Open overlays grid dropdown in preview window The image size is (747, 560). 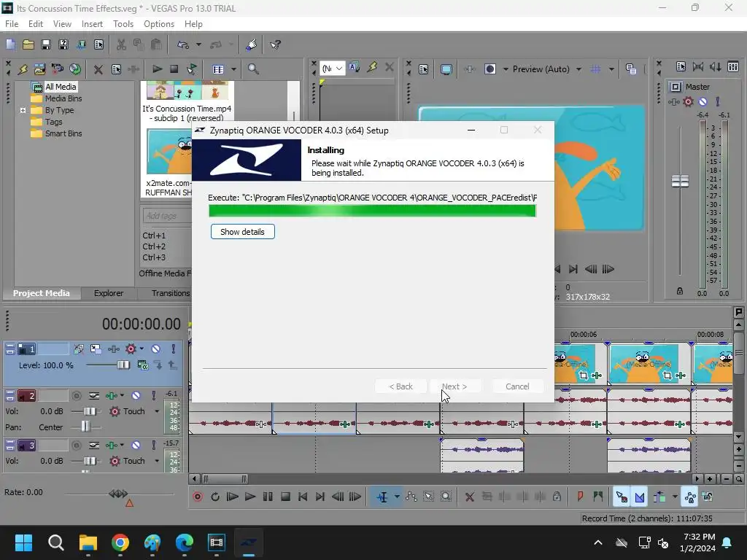[x=611, y=69]
